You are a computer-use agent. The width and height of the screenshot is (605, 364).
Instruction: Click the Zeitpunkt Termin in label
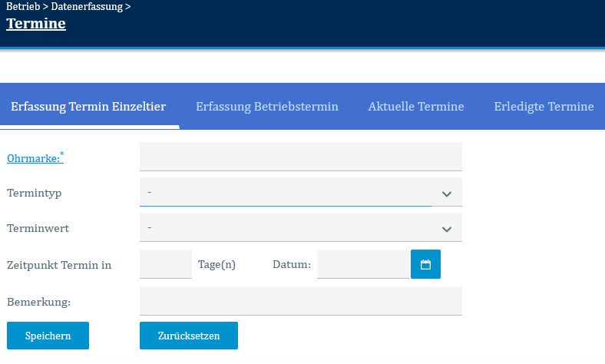point(59,265)
